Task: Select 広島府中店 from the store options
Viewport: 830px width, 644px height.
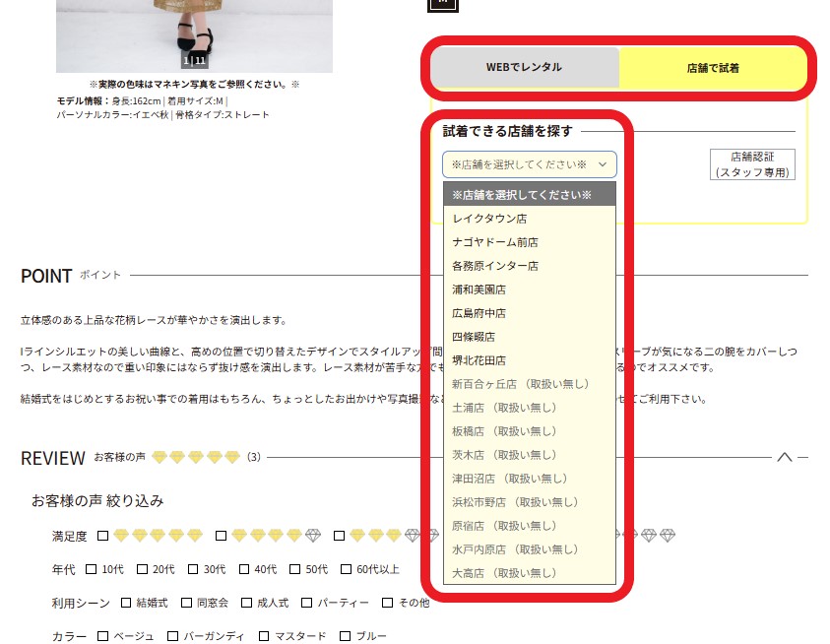Action: 479,313
